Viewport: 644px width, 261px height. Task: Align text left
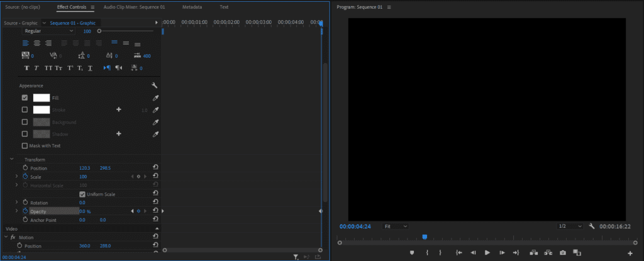[25, 43]
